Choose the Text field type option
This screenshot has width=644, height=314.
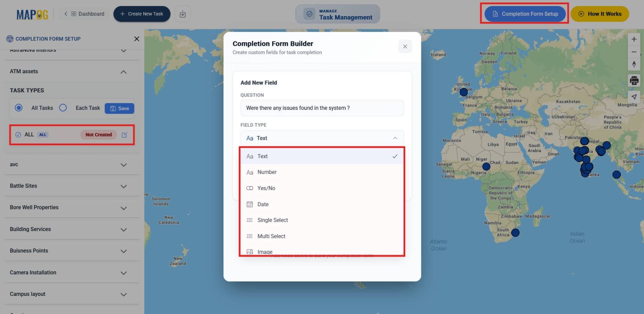(x=322, y=156)
